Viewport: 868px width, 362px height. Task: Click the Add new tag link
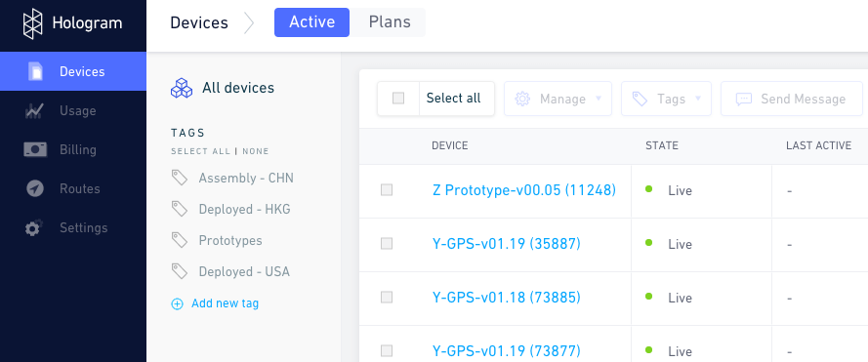(225, 303)
